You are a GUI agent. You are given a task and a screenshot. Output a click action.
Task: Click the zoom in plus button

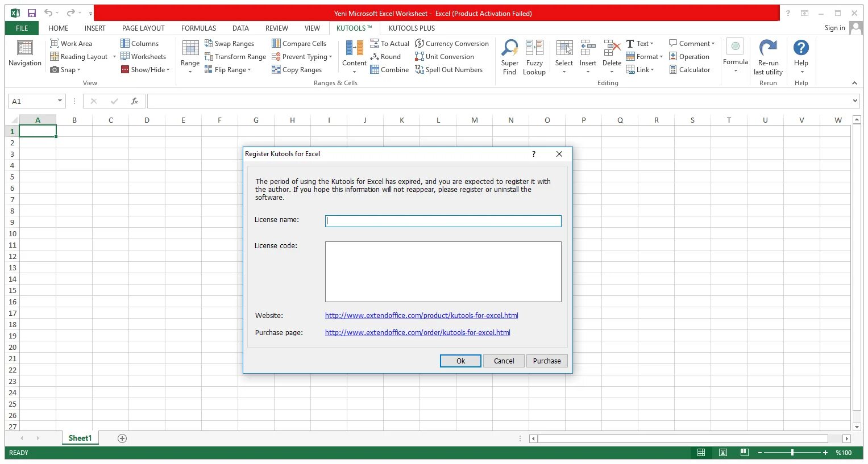point(825,453)
